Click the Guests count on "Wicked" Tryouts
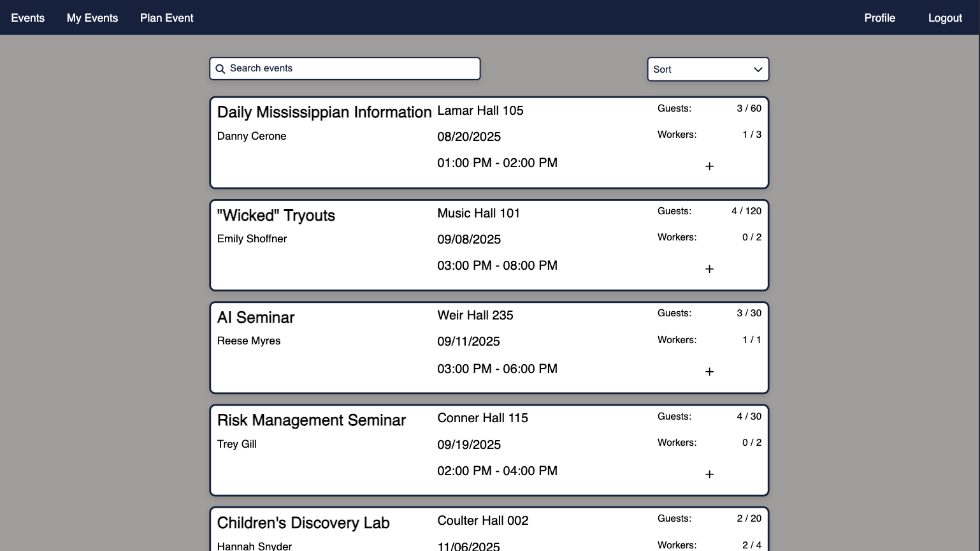Screen dimensions: 980x551 pos(746,210)
